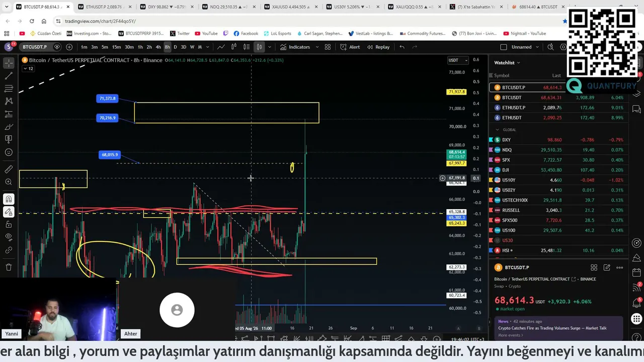Switch to the D daily timeframe
644x362 pixels.
click(x=175, y=47)
